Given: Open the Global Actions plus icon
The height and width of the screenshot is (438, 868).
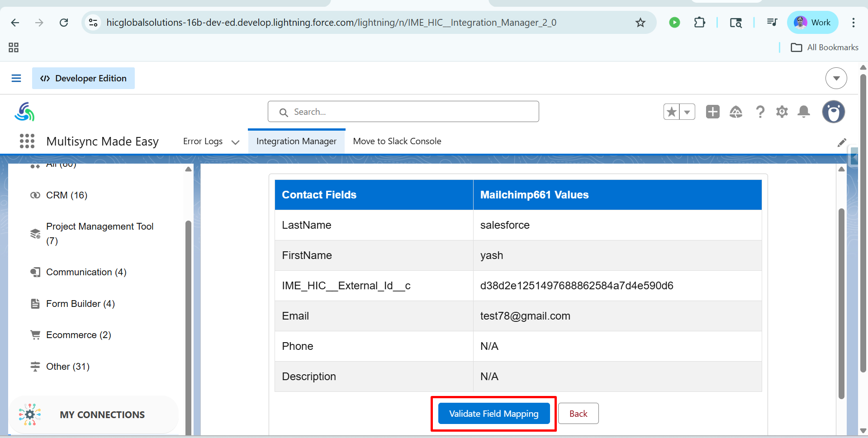Looking at the screenshot, I should (713, 112).
